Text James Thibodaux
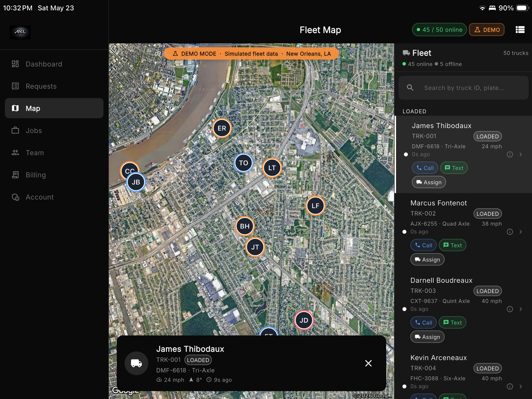Viewport: 532px width, 399px height. pyautogui.click(x=454, y=168)
